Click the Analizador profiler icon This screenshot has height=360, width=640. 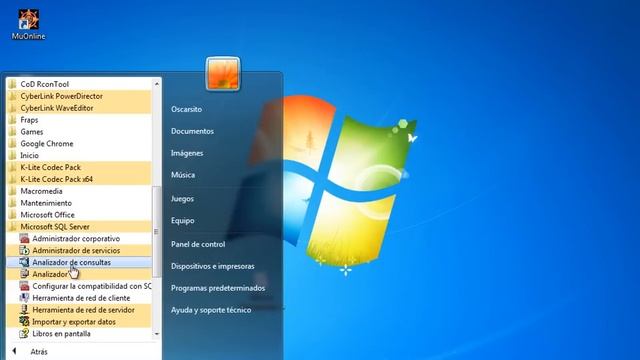tap(24, 274)
